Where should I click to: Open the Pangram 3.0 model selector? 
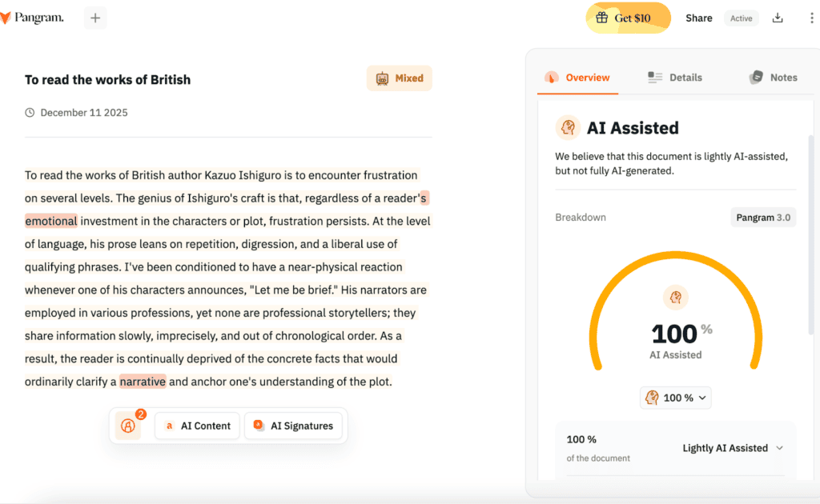(763, 218)
